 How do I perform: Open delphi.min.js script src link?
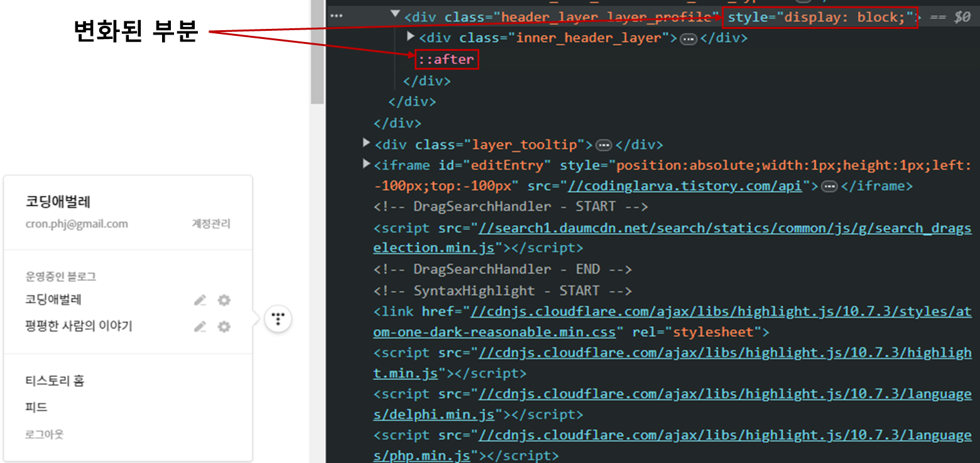pos(672,405)
